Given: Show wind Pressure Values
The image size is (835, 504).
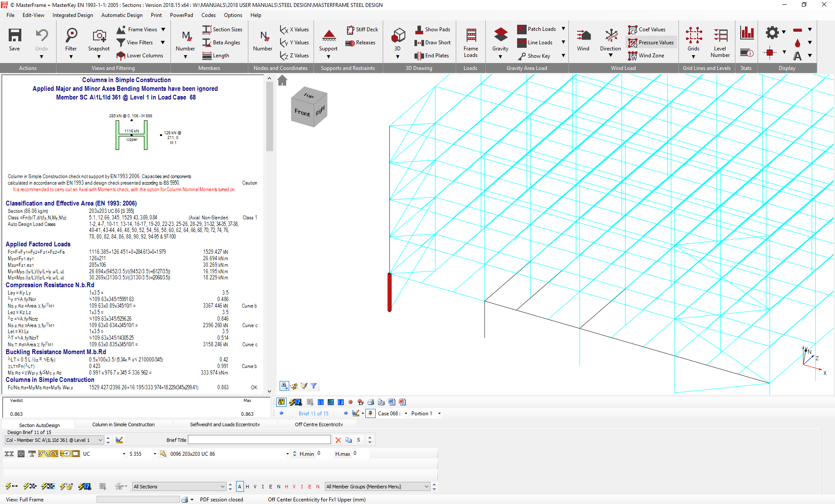Looking at the screenshot, I should pos(651,43).
